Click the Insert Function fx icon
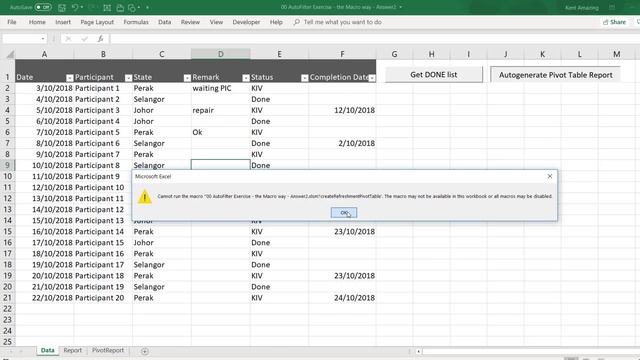This screenshot has height=360, width=640. 100,39
